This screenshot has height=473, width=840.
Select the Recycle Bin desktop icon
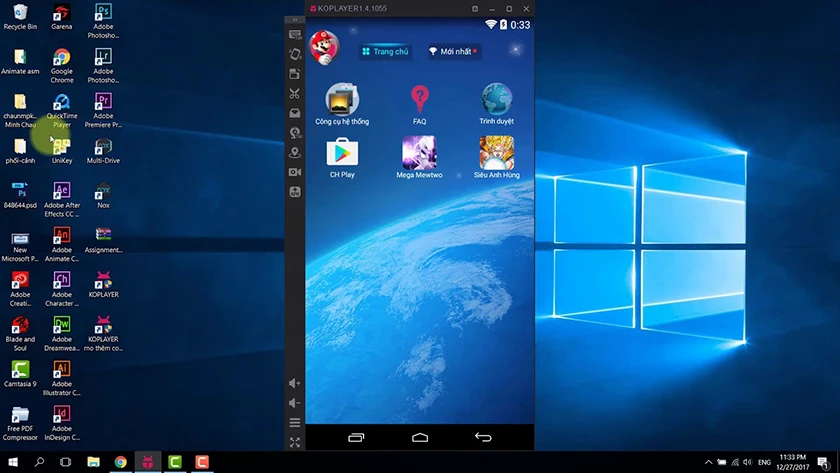pyautogui.click(x=20, y=17)
